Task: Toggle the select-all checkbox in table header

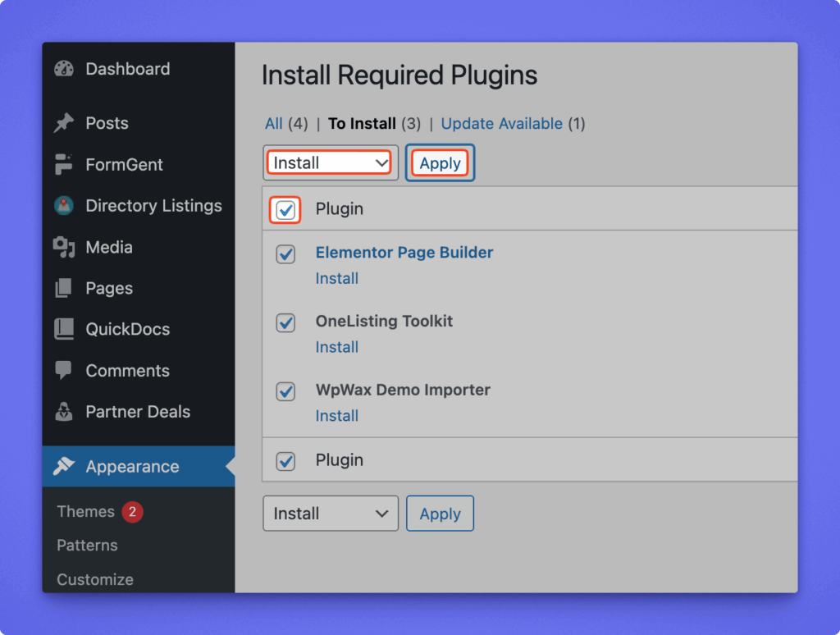Action: [x=285, y=210]
